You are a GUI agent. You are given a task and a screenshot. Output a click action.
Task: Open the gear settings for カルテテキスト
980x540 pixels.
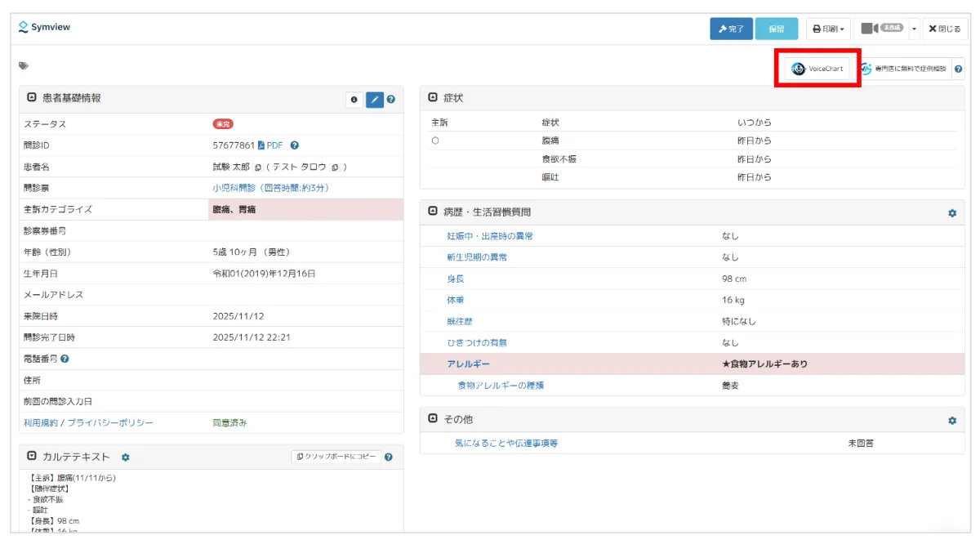pos(126,457)
